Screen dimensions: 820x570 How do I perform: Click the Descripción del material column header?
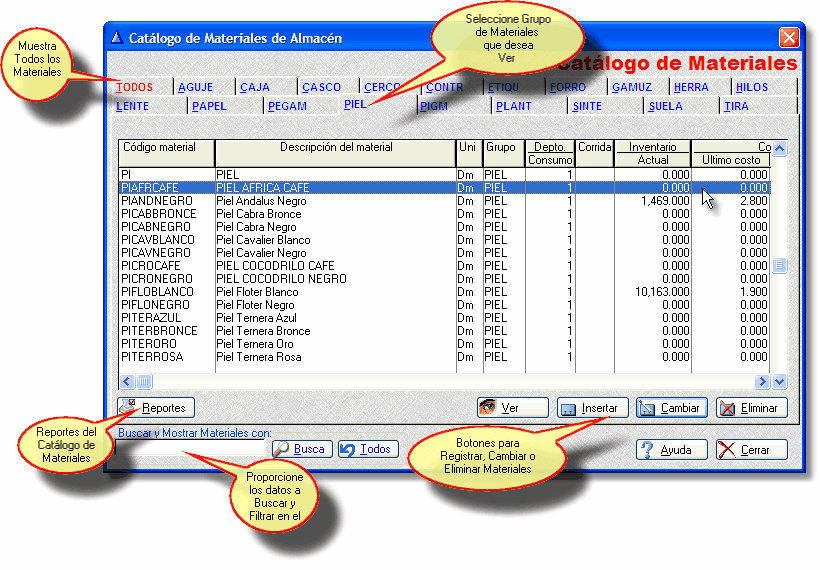click(x=335, y=148)
